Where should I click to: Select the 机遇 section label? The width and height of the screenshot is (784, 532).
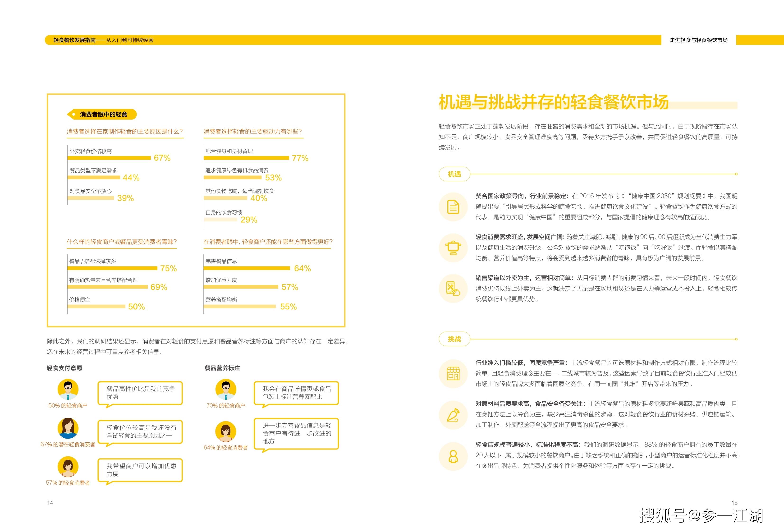pyautogui.click(x=454, y=174)
